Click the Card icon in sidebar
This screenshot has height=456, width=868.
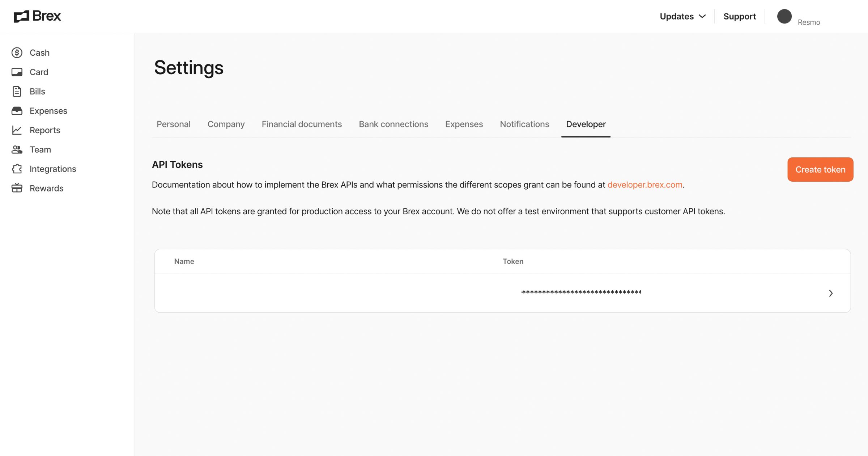pos(17,72)
